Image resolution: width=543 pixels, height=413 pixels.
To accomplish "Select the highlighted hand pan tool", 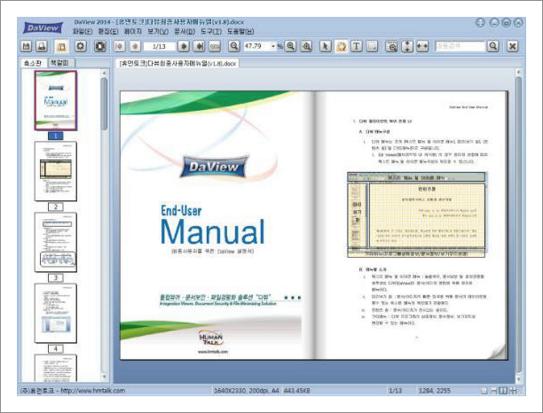I will (341, 46).
